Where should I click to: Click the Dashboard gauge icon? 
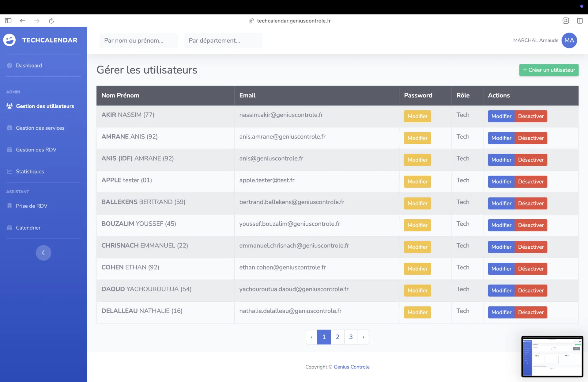point(9,65)
